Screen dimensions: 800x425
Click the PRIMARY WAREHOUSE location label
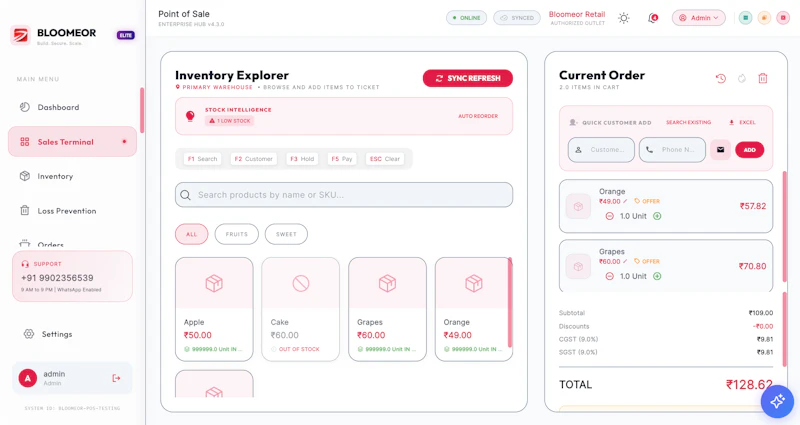(x=214, y=87)
